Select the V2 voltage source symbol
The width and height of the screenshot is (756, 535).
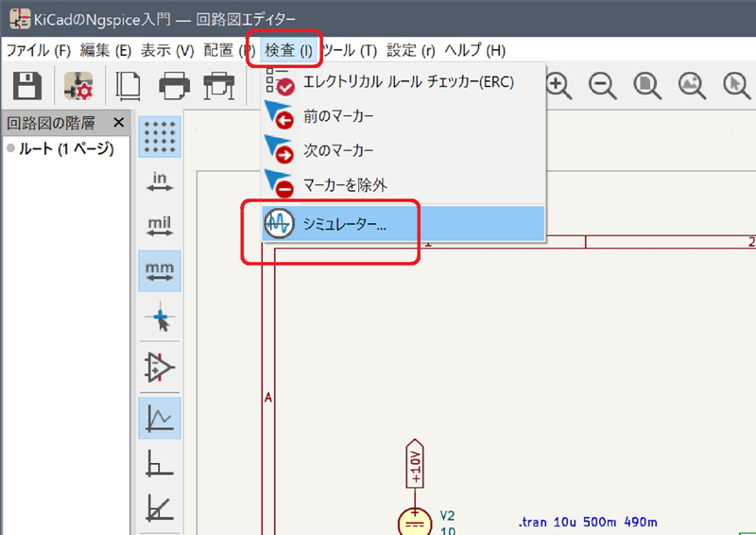415,522
